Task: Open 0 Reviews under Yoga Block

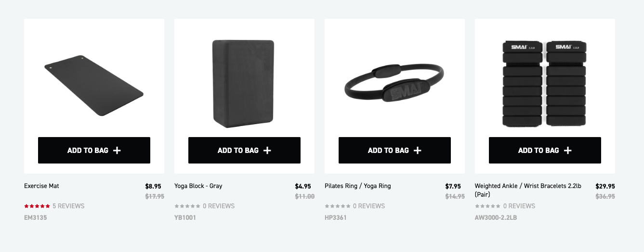Action: [x=219, y=206]
